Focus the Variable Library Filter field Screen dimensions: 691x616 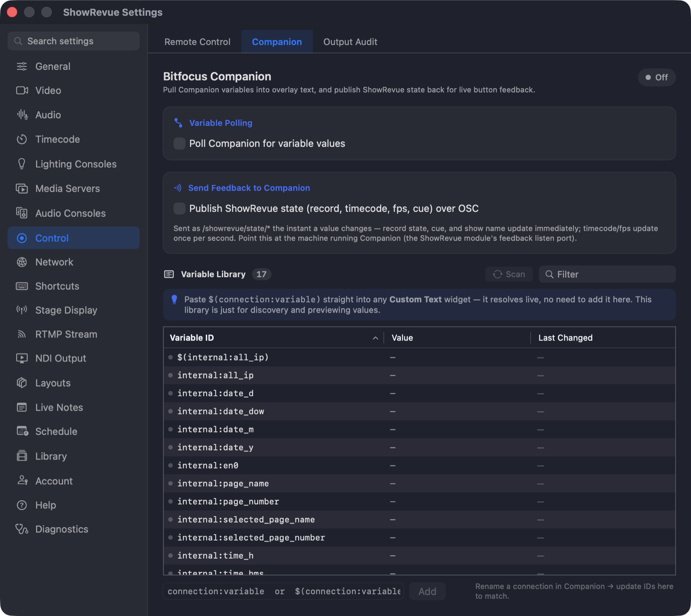607,274
